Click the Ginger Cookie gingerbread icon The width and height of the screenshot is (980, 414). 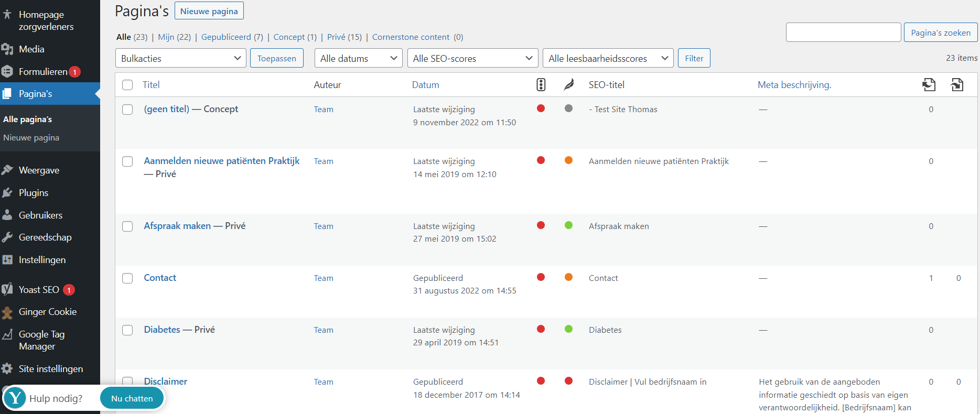coord(7,312)
